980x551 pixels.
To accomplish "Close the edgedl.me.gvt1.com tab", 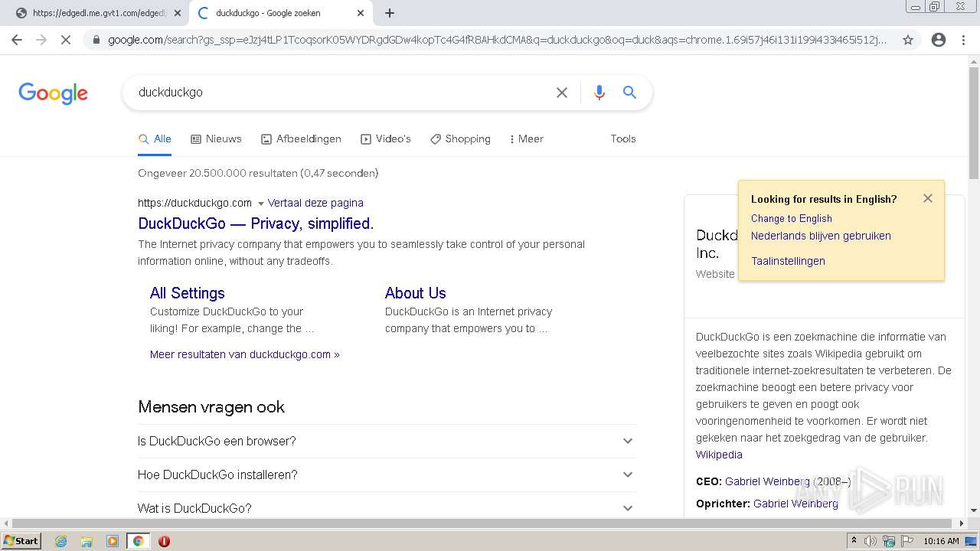I will point(178,13).
